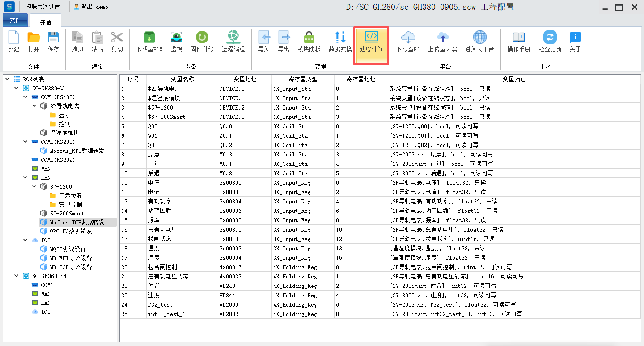Click the 下载至BOX download icon
The width and height of the screenshot is (644, 346).
pos(149,38)
